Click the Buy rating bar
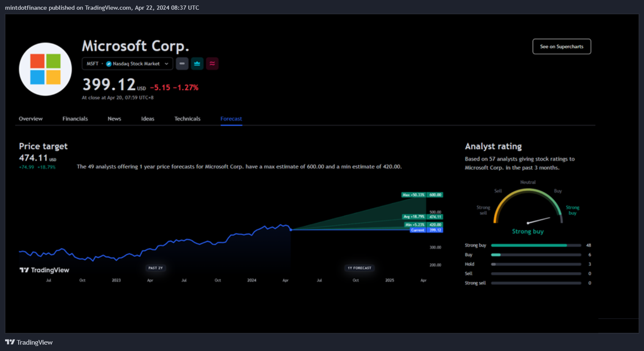This screenshot has width=644, height=351. [536, 255]
